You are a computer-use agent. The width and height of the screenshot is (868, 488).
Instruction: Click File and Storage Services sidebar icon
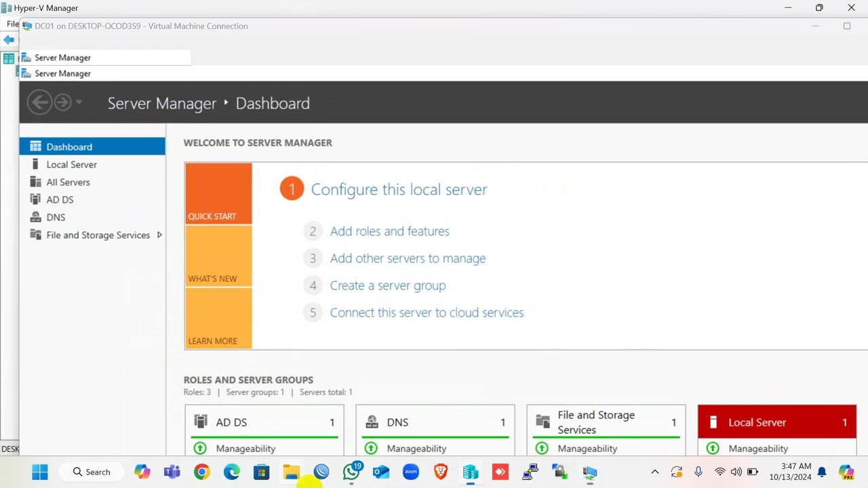pyautogui.click(x=35, y=235)
